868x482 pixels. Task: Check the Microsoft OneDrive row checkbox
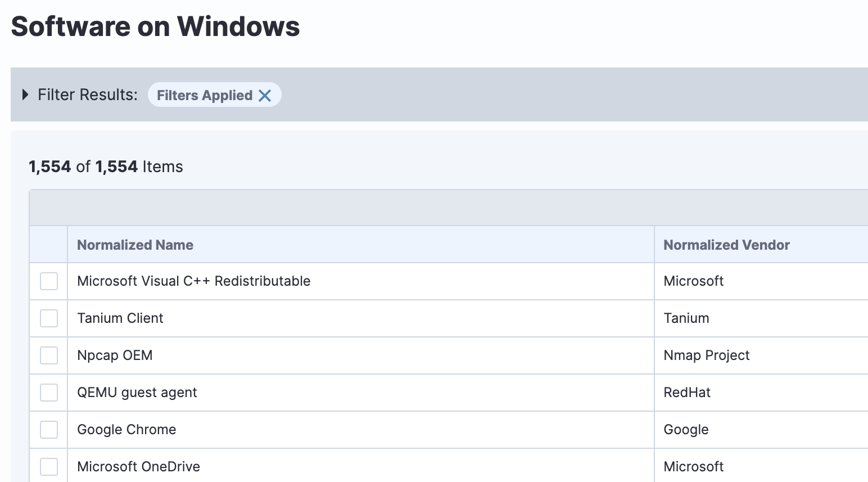49,467
